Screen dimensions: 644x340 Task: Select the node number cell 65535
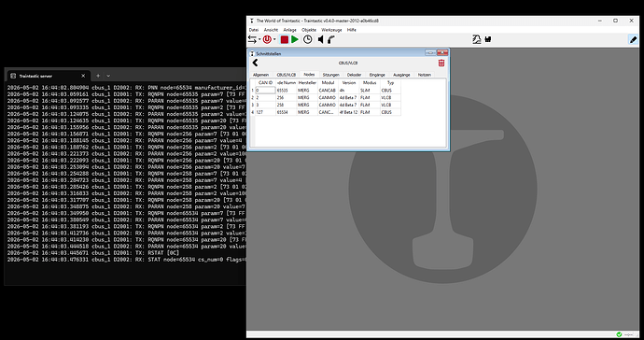tap(287, 90)
